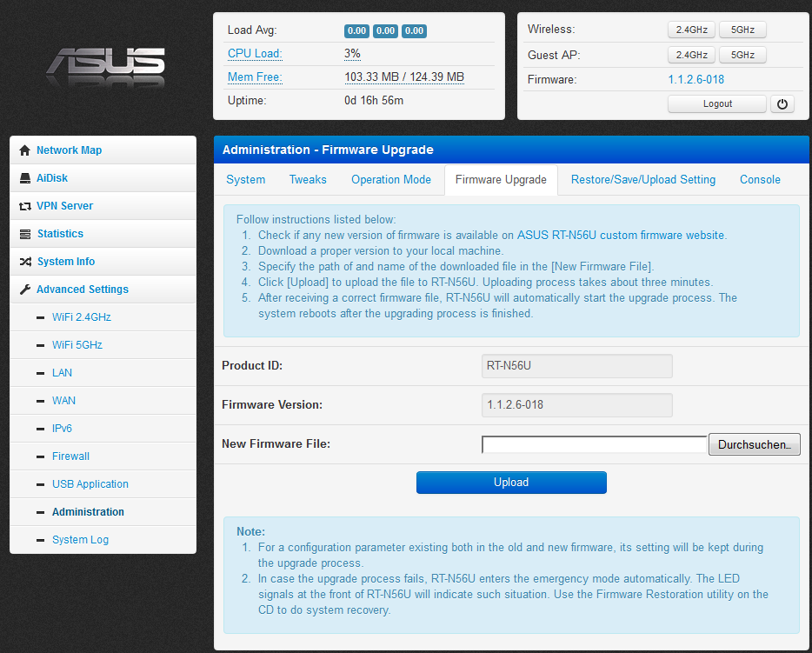The image size is (812, 653).
Task: Toggle Guest AP 5GHz
Action: click(742, 55)
